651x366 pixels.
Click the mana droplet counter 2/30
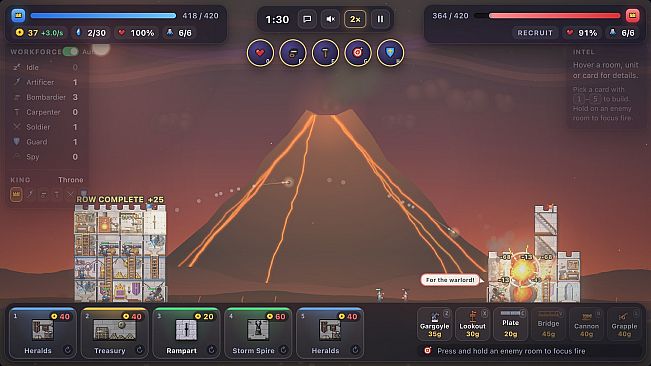tap(91, 33)
